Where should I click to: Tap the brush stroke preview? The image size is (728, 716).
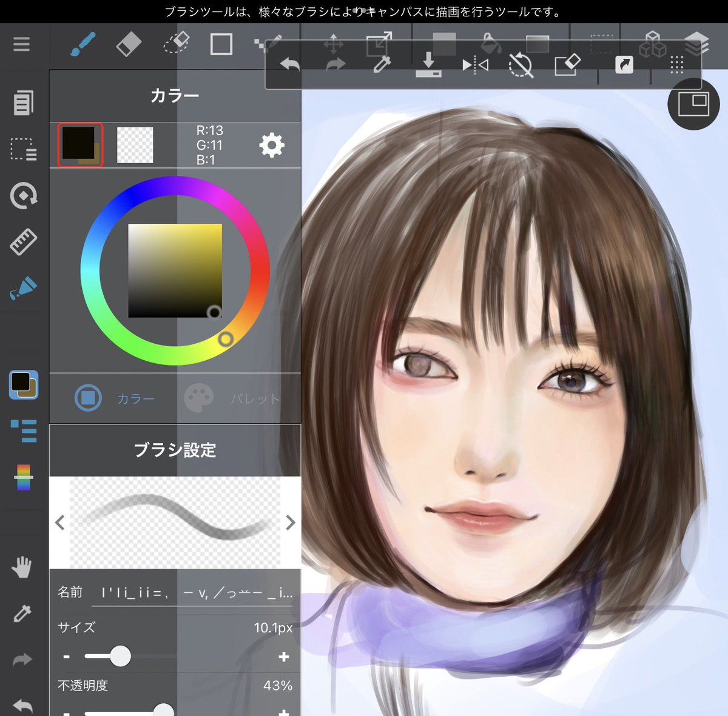175,522
